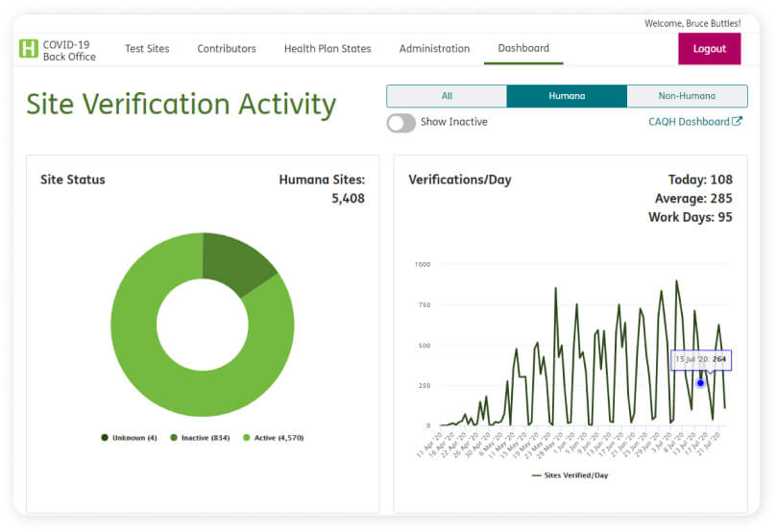Click the 15 Jul '20: 264 tooltip
Screen dimensions: 777x532
(701, 359)
